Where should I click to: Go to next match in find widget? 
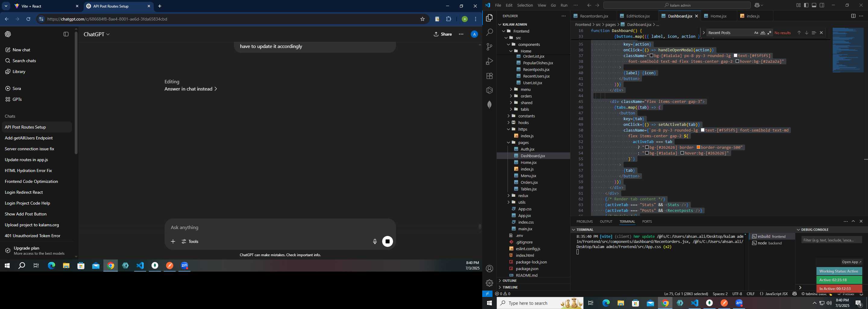tap(806, 33)
